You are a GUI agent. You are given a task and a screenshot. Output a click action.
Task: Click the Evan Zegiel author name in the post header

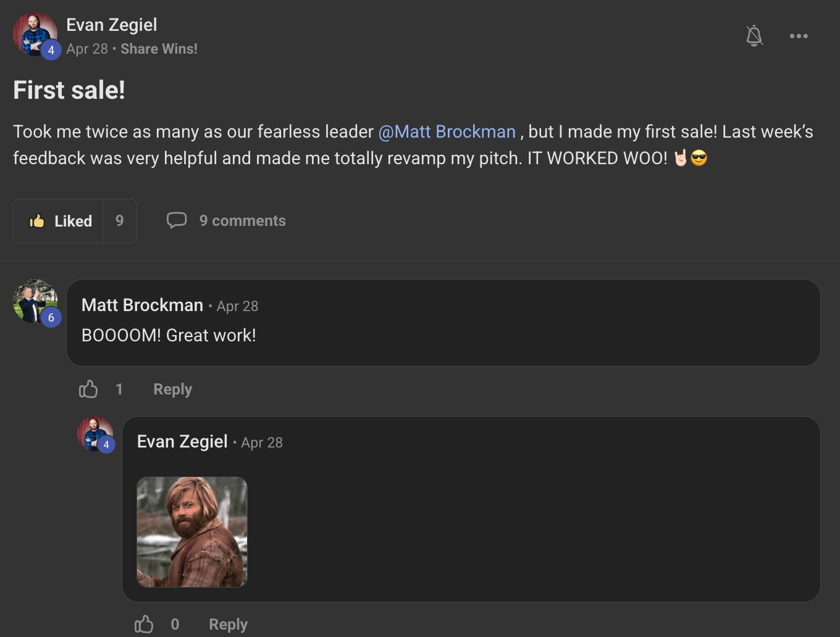(112, 25)
